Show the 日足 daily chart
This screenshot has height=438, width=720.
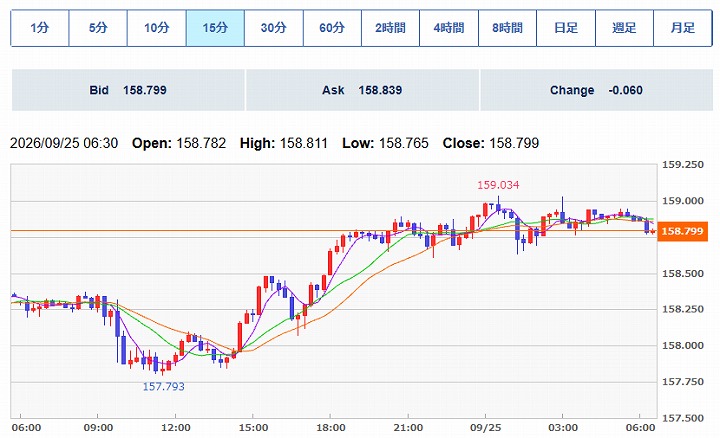pos(566,28)
